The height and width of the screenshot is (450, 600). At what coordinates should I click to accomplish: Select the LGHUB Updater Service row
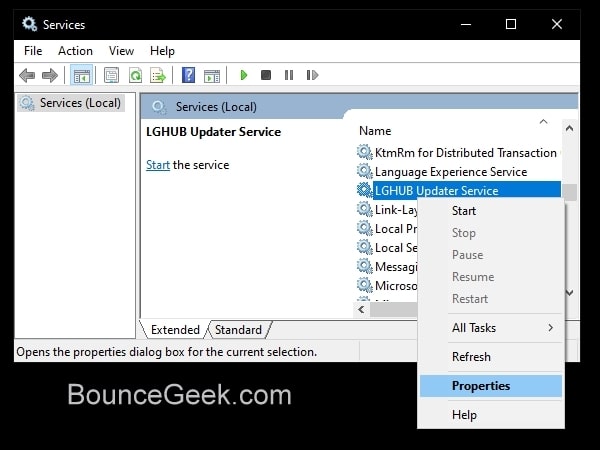click(467, 191)
